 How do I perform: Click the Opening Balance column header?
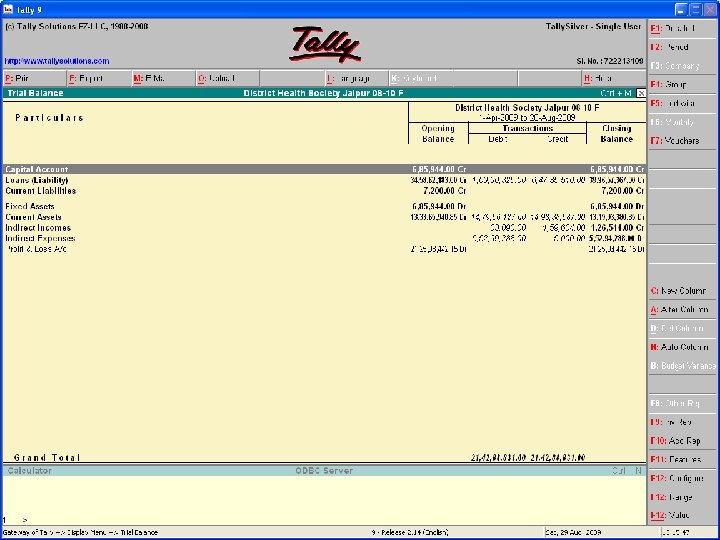[438, 134]
